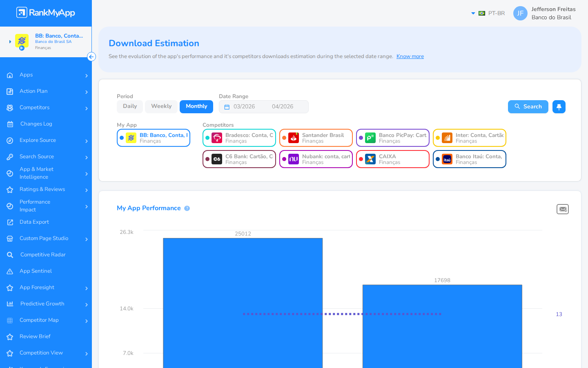Toggle the Banco Itaú competitor chip
Image resolution: width=588 pixels, height=368 pixels.
point(470,159)
